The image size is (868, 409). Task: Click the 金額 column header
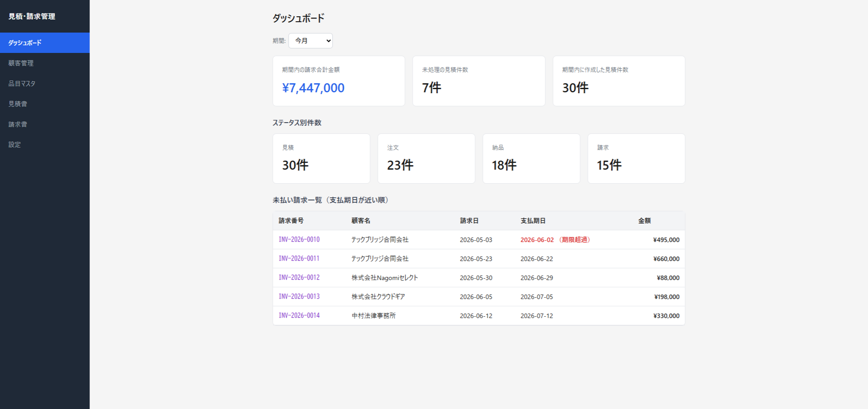(x=644, y=221)
